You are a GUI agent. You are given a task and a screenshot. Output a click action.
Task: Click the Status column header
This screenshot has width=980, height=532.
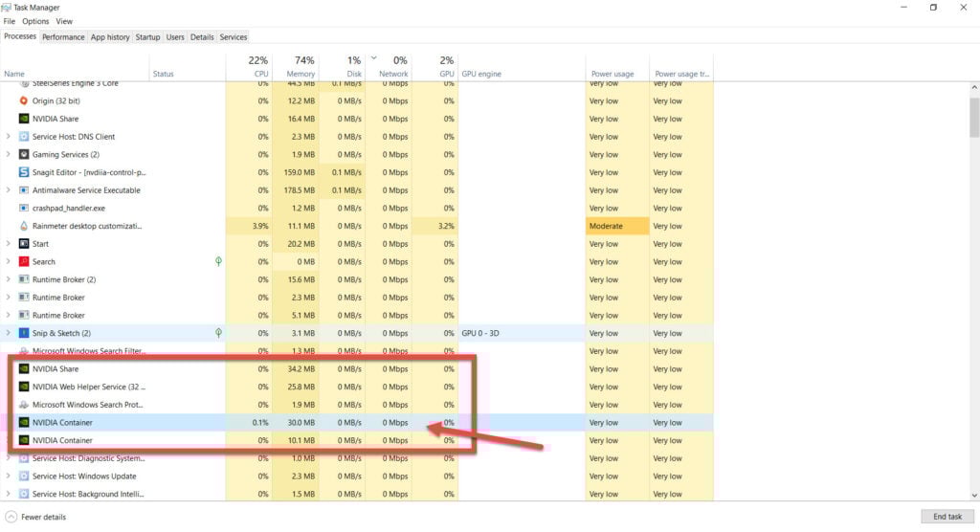coord(188,67)
